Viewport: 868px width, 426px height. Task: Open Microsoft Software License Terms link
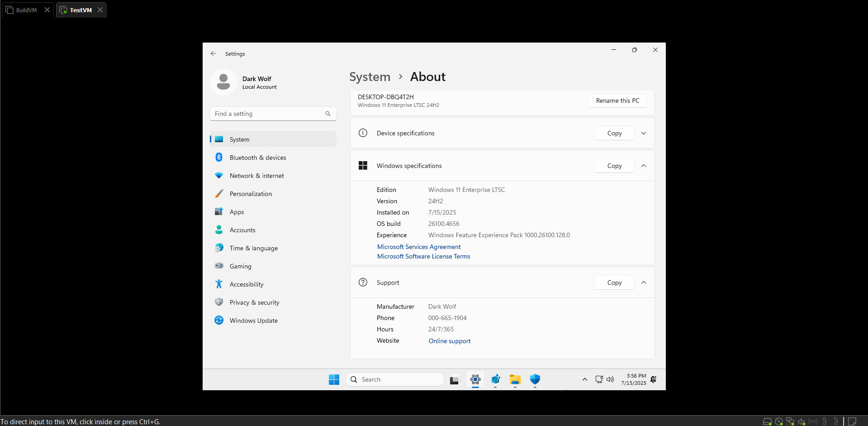tap(424, 256)
